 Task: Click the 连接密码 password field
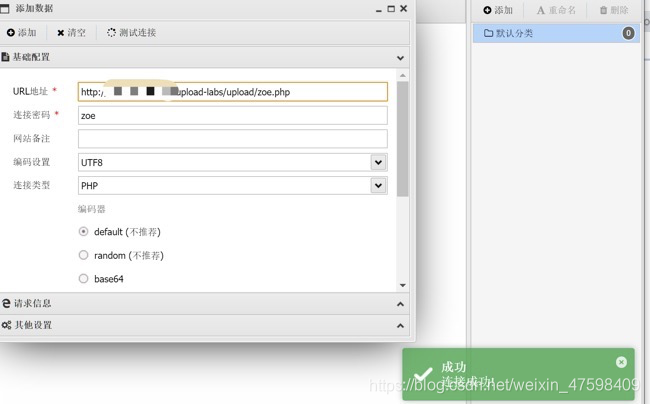coord(232,115)
